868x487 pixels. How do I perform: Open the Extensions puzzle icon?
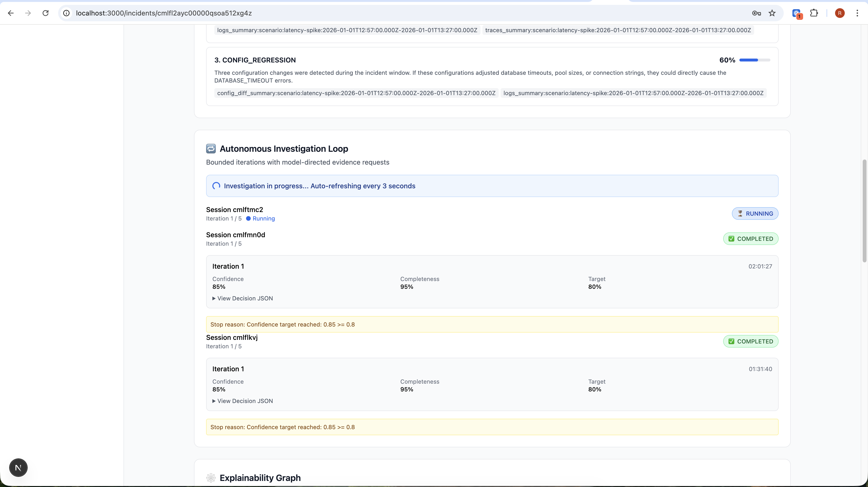click(814, 13)
